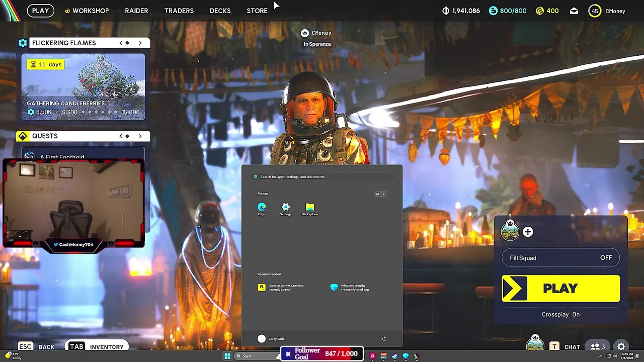
Task: Click the selected map icon in squad panel
Action: tap(510, 232)
